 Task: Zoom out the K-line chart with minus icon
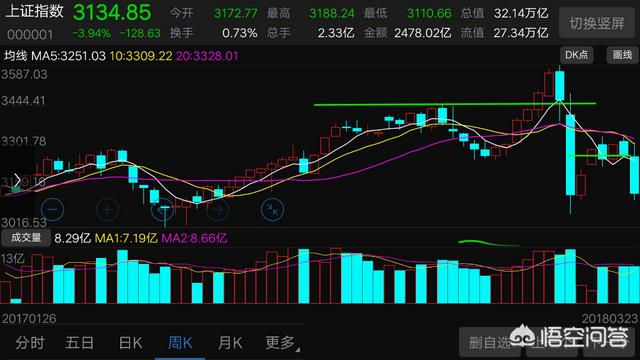[52, 209]
